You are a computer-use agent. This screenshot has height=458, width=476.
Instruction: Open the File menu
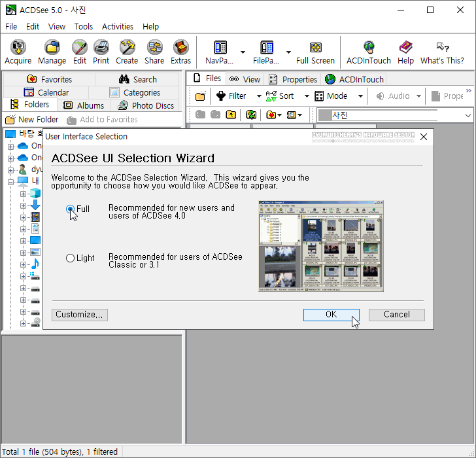point(11,27)
